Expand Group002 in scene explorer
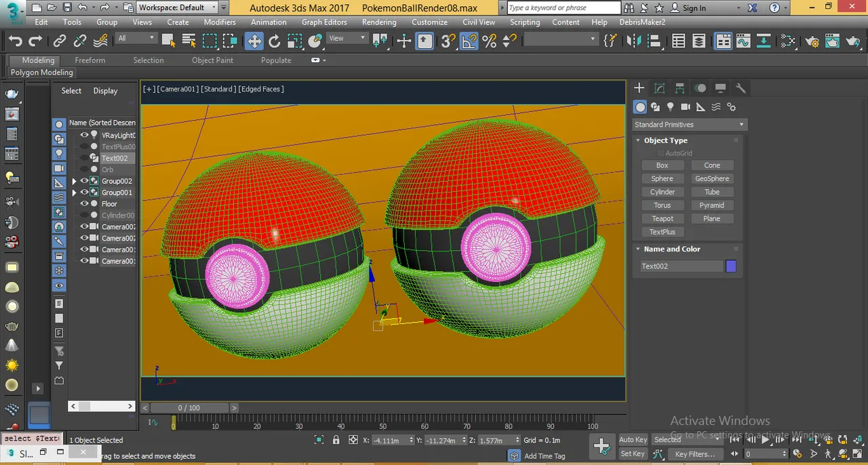868x465 pixels. [75, 181]
